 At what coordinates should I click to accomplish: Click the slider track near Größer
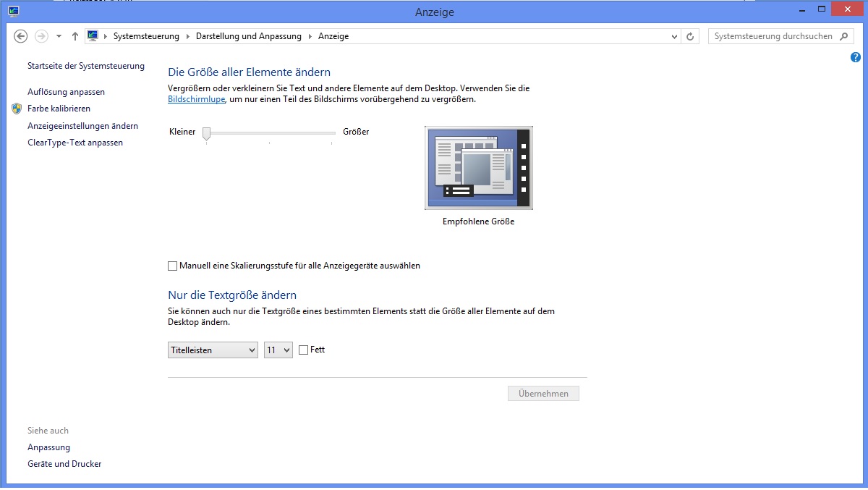(x=330, y=133)
